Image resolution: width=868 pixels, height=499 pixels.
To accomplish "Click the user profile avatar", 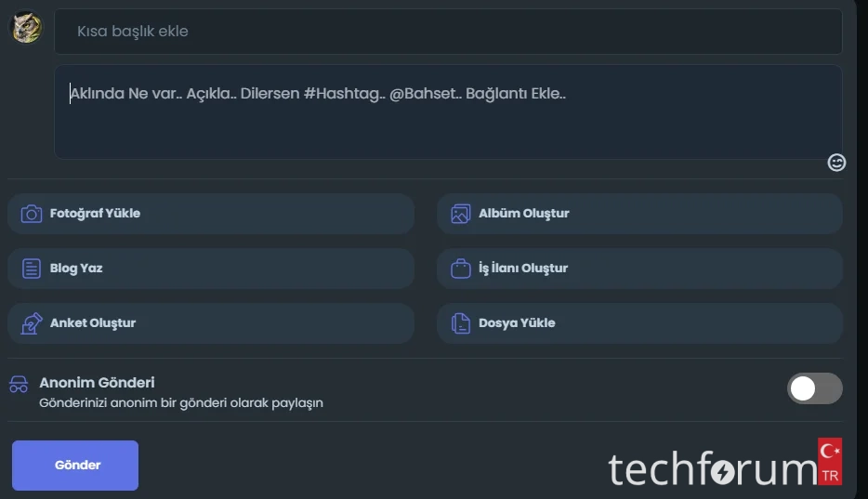I will coord(25,27).
